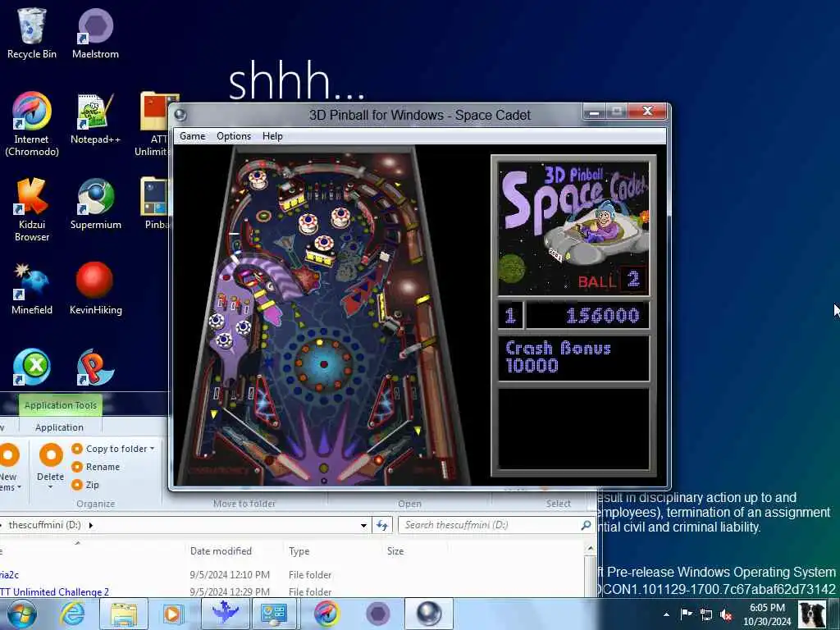
Task: Launch the Notepad++ desktop shortcut
Action: pyautogui.click(x=95, y=119)
